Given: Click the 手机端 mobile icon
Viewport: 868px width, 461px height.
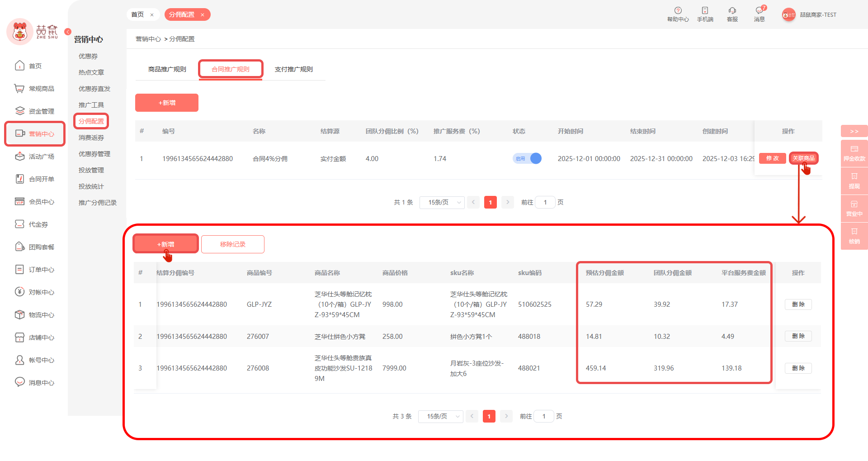Looking at the screenshot, I should 705,11.
